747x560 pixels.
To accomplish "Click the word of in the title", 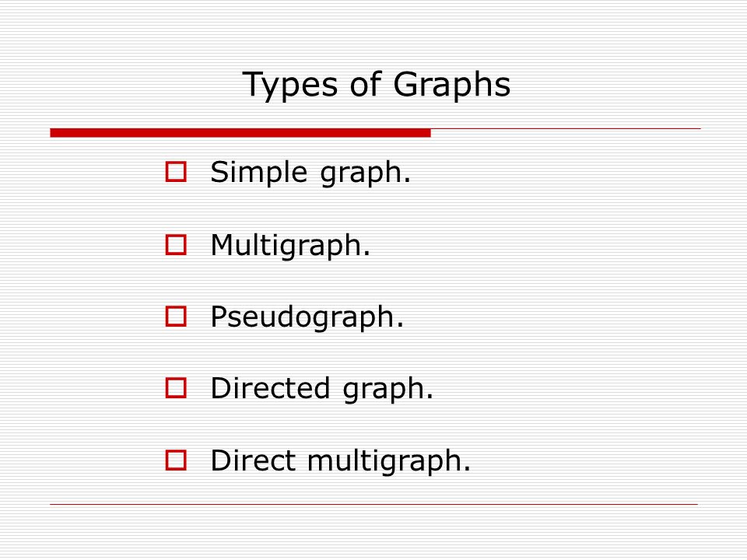I will pyautogui.click(x=366, y=84).
